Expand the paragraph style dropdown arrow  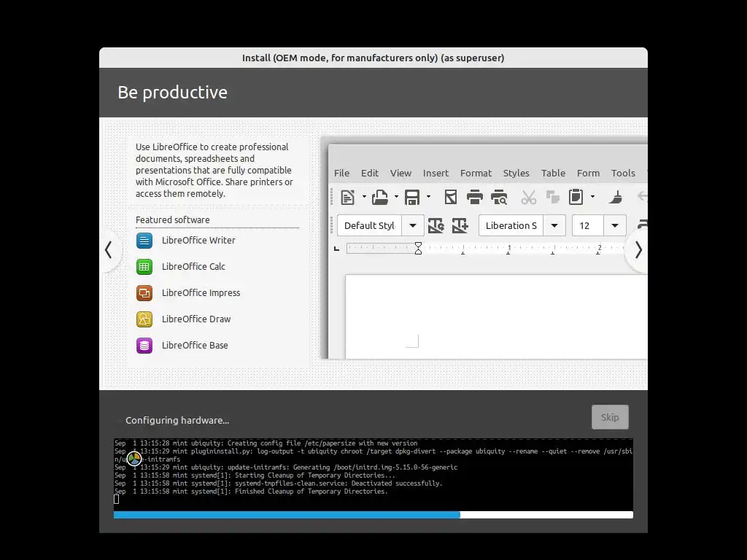point(413,226)
